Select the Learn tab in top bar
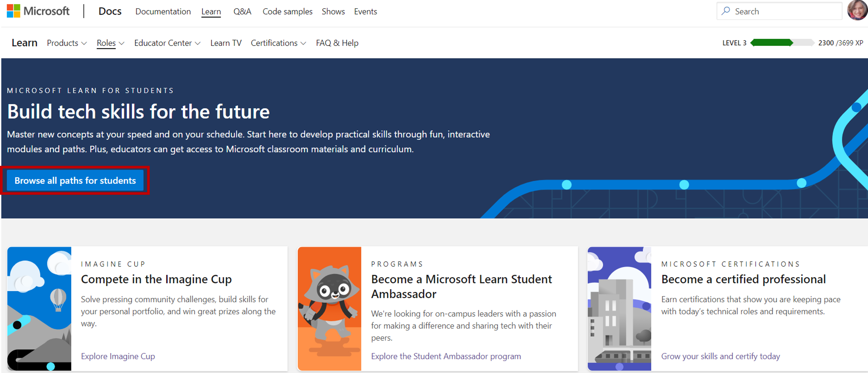This screenshot has height=373, width=868. (x=211, y=11)
